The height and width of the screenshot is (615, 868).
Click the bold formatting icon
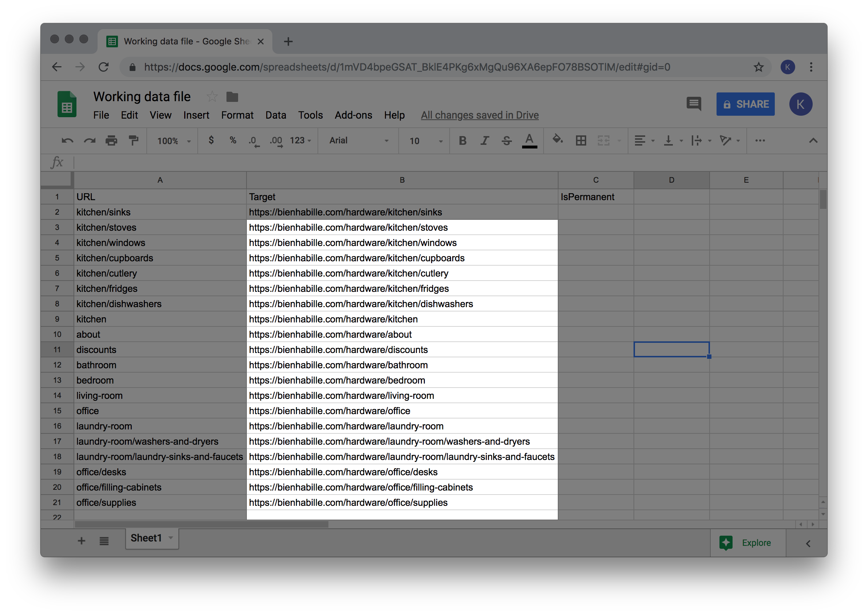tap(463, 141)
